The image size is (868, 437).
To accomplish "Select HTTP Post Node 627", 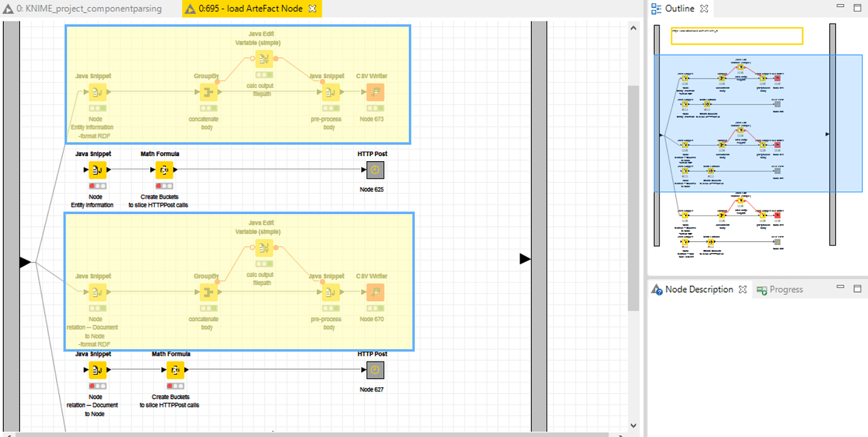I will coord(375,370).
